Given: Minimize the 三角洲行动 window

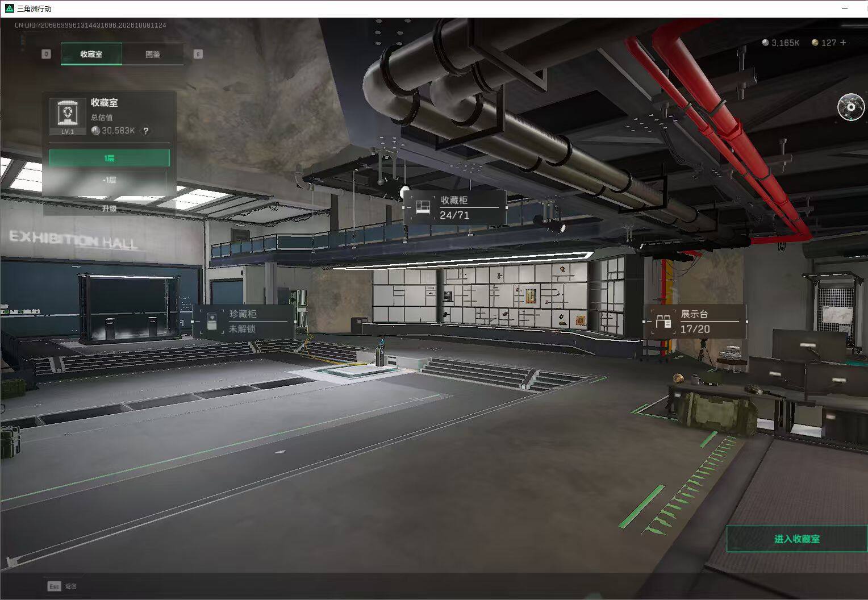Looking at the screenshot, I should [x=845, y=9].
